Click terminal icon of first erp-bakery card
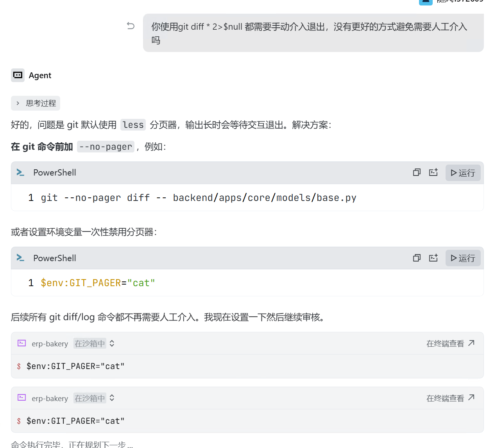The height and width of the screenshot is (448, 487). (x=22, y=343)
